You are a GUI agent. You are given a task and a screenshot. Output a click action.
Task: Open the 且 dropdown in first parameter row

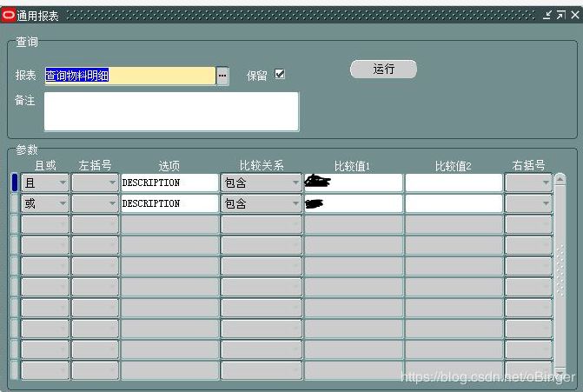(x=45, y=183)
